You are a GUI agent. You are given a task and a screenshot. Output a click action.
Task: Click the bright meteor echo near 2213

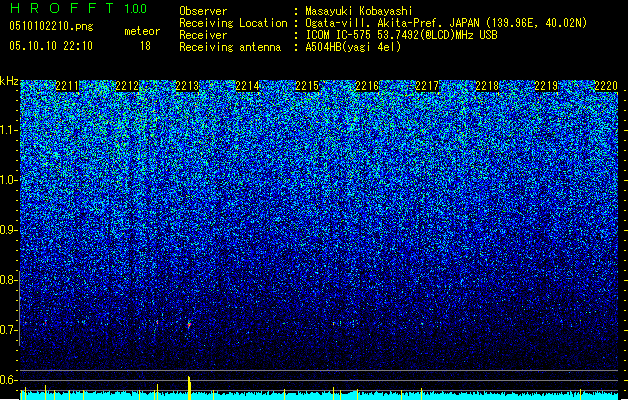point(189,324)
